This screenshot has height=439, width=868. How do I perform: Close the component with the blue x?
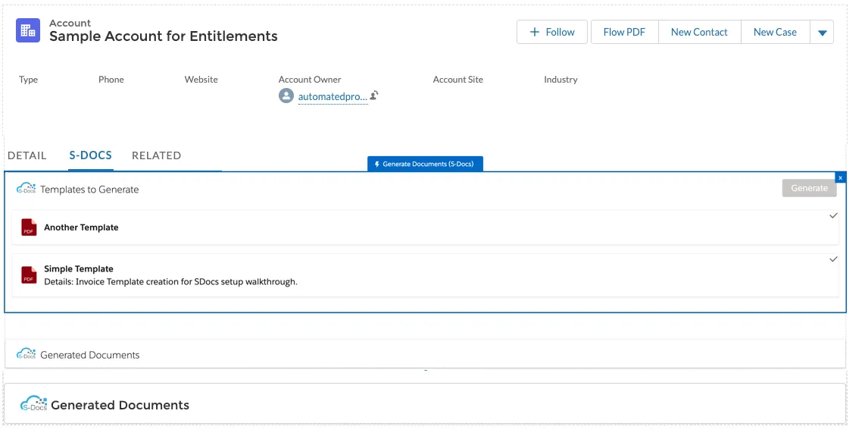[840, 177]
